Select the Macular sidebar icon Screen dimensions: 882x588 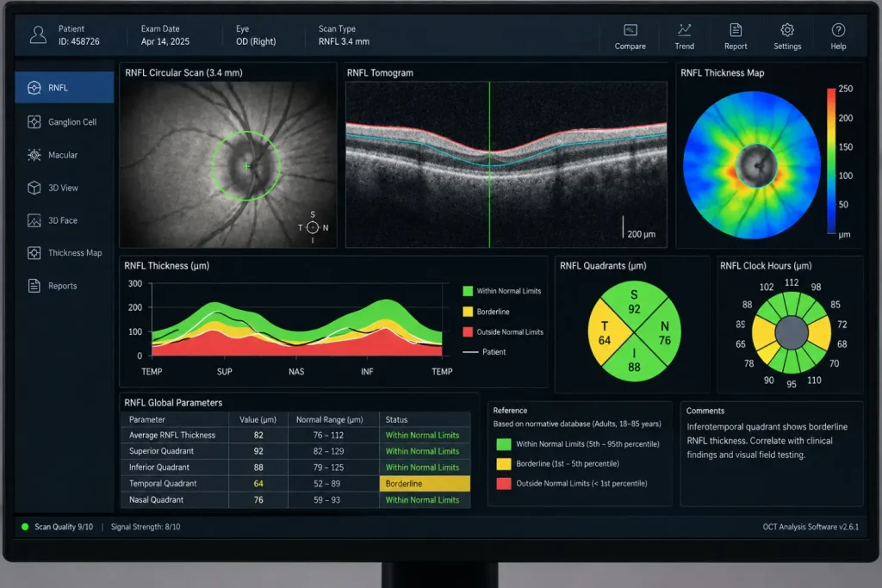point(34,155)
